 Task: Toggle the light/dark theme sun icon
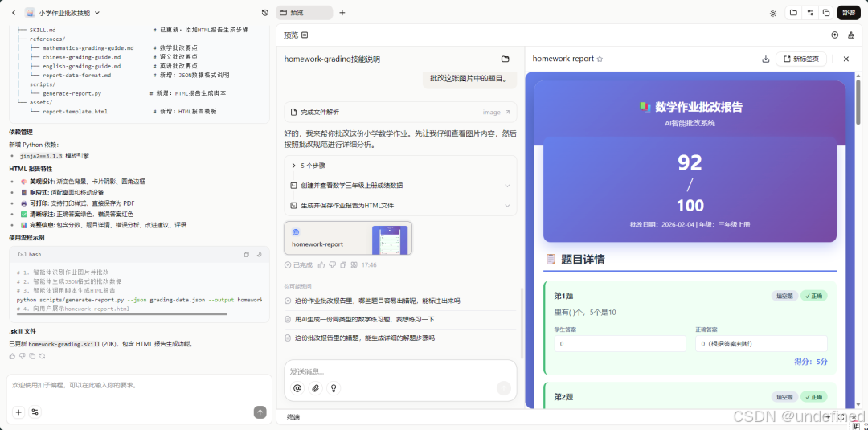point(773,14)
